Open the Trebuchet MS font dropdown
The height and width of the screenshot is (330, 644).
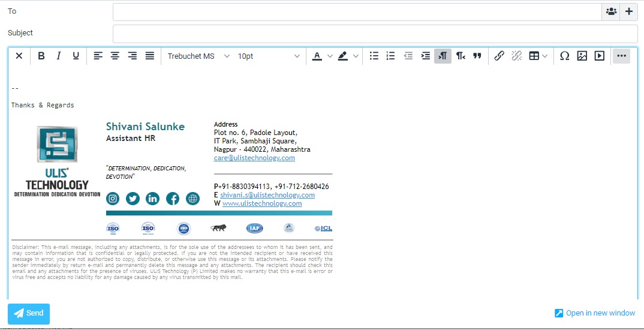coord(198,56)
